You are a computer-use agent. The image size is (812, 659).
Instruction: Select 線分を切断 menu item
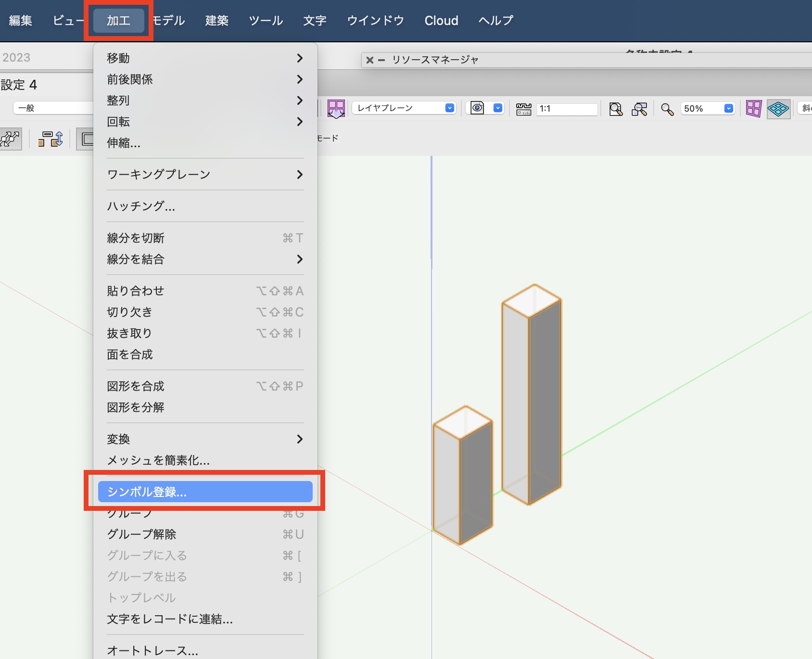click(x=205, y=238)
